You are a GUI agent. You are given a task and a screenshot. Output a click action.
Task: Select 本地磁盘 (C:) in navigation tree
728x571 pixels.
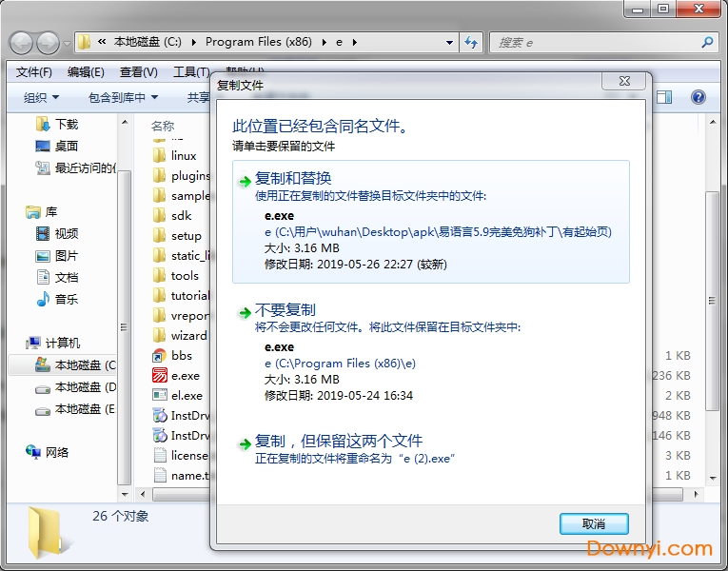pos(84,365)
